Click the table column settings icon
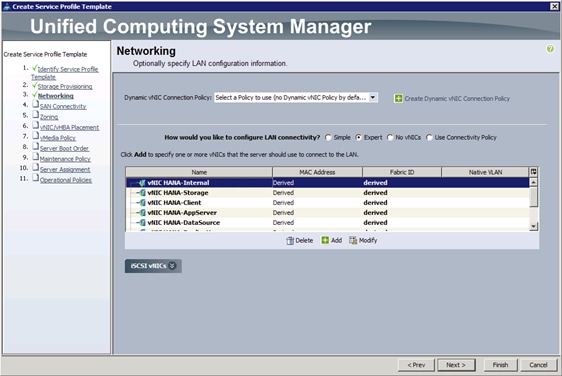Screen dimensions: 562x376 tap(533, 172)
